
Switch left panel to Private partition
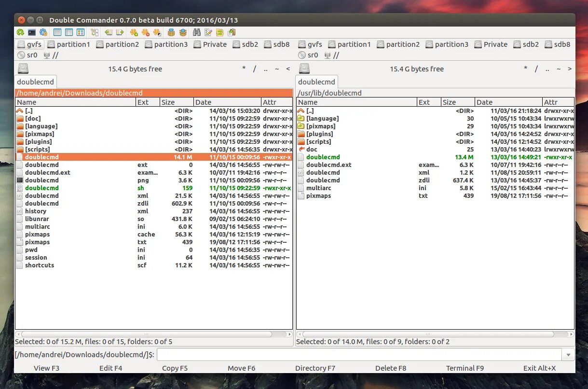point(210,44)
